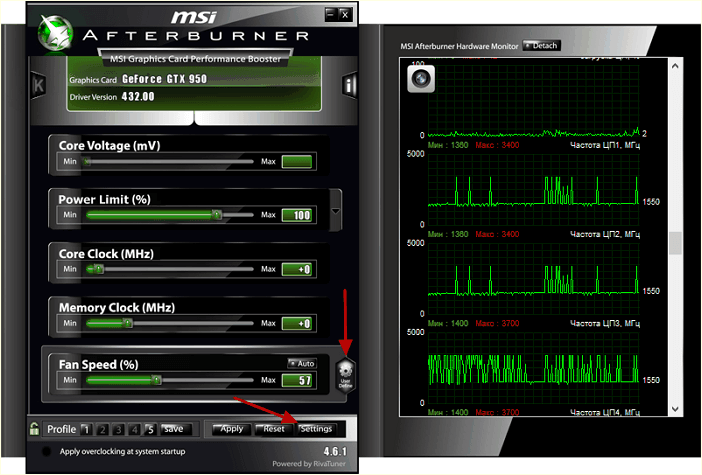The width and height of the screenshot is (702, 475).
Task: Select Profile slot 1
Action: coord(86,429)
